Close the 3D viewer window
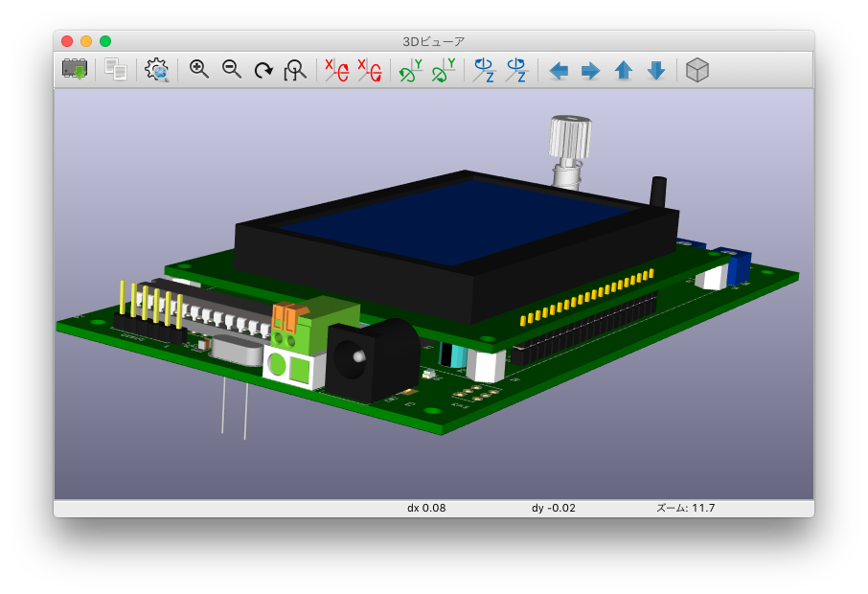Viewport: 868px width, 594px height. [67, 41]
